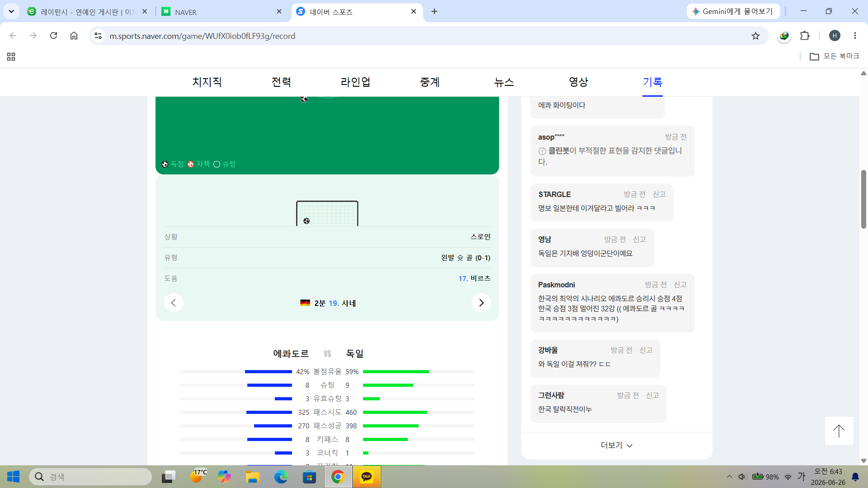
Task: Report 강바울's comment via 신고
Action: (646, 350)
